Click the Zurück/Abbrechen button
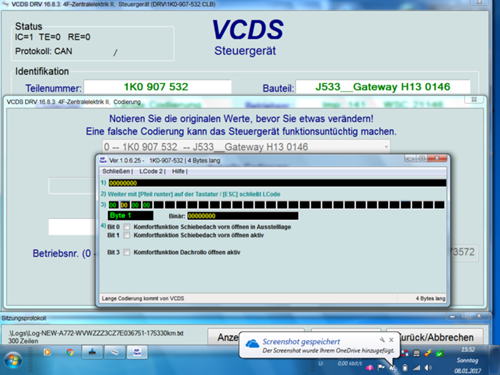This screenshot has height=375, width=500. point(435,337)
